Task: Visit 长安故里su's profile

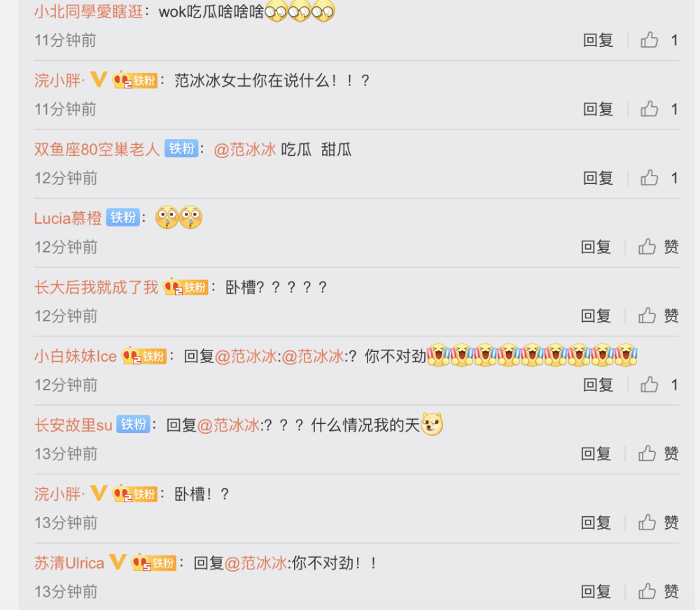Action: pos(73,425)
